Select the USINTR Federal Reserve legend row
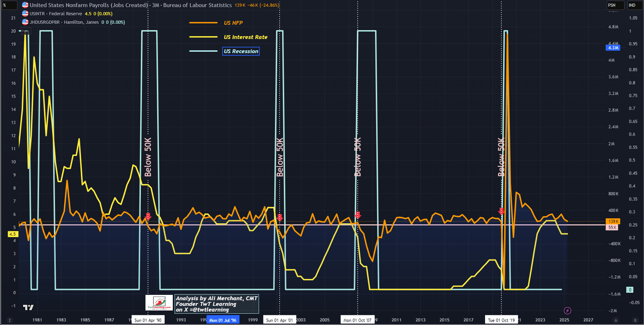Screen dimensions: 644x325 67,14
